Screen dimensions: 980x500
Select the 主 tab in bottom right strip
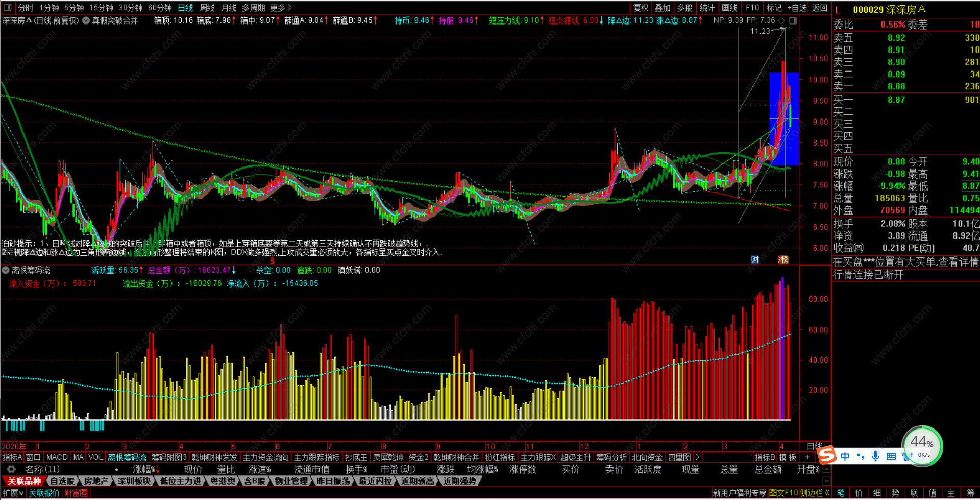point(951,493)
